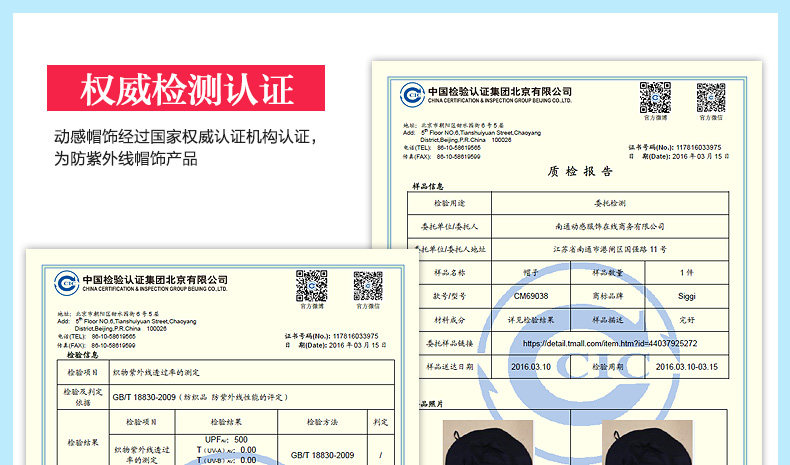
Task: Click the address 江苏省南通市港闸区国强路 11 号
Action: 610,249
